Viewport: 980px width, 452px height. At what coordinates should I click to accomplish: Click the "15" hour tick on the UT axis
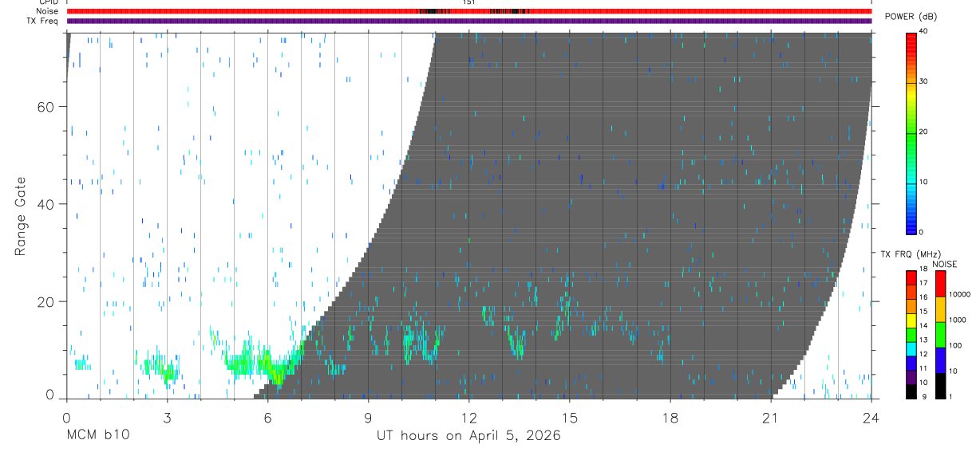(x=570, y=418)
